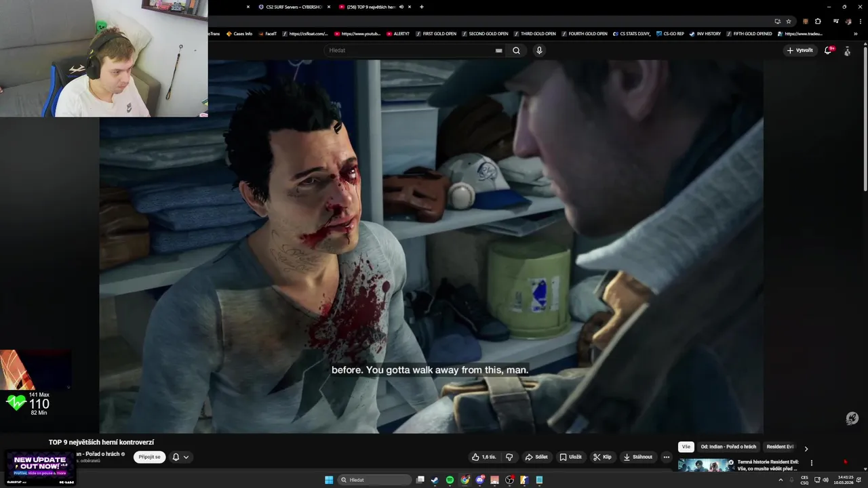Open Steam from the taskbar
868x488 pixels.
click(x=435, y=480)
